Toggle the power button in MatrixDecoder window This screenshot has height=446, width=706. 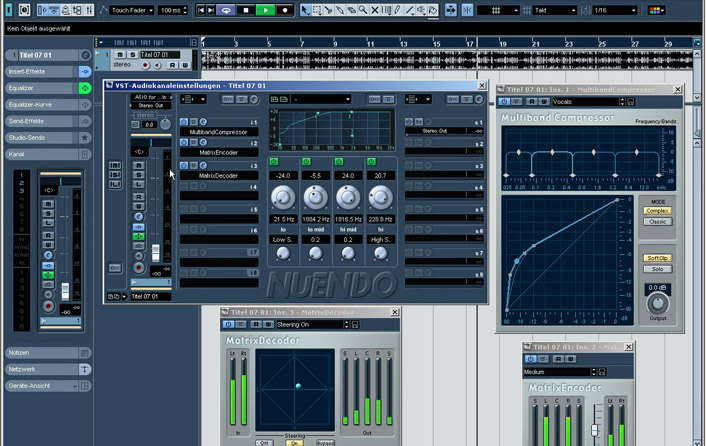tap(228, 324)
